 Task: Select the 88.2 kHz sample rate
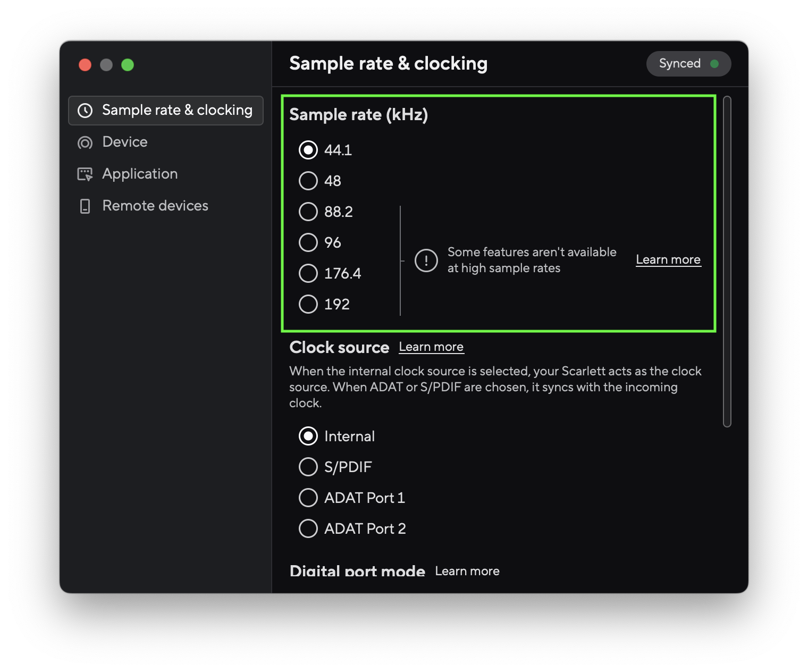[308, 212]
